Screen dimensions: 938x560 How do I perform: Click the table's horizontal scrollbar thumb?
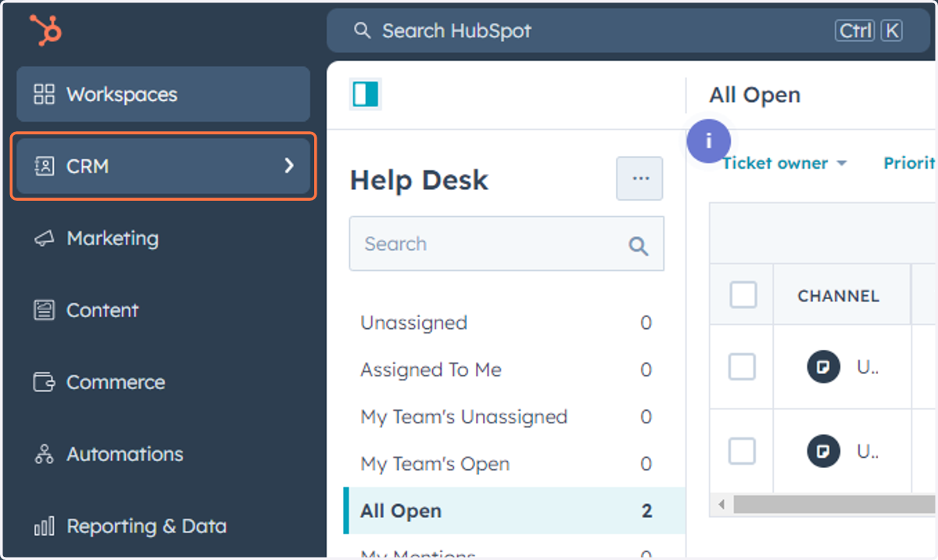point(835,505)
